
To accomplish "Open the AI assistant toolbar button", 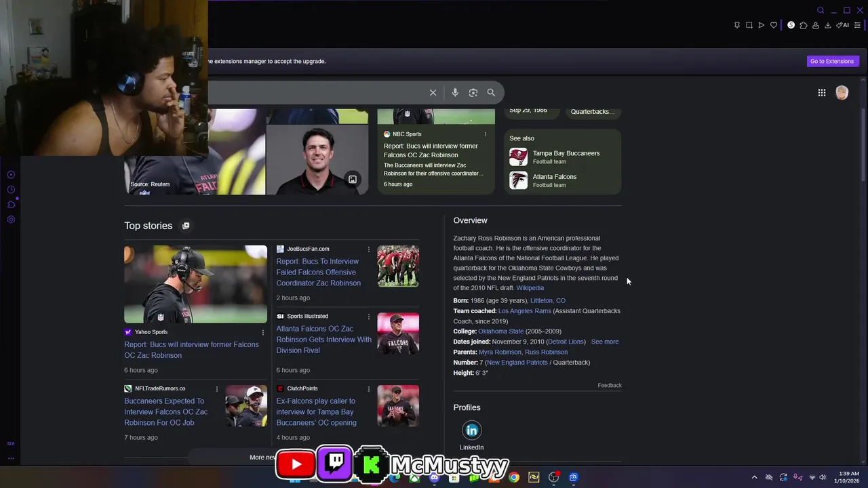I will tap(843, 25).
